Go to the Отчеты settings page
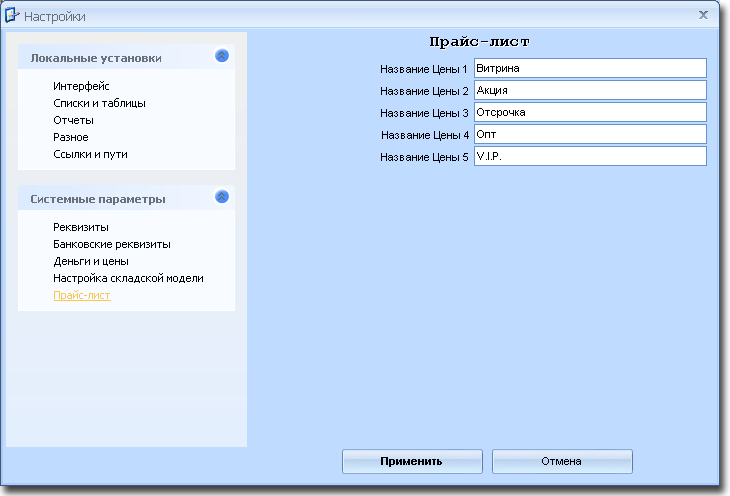Screen dimensions: 730x496 tap(73, 120)
